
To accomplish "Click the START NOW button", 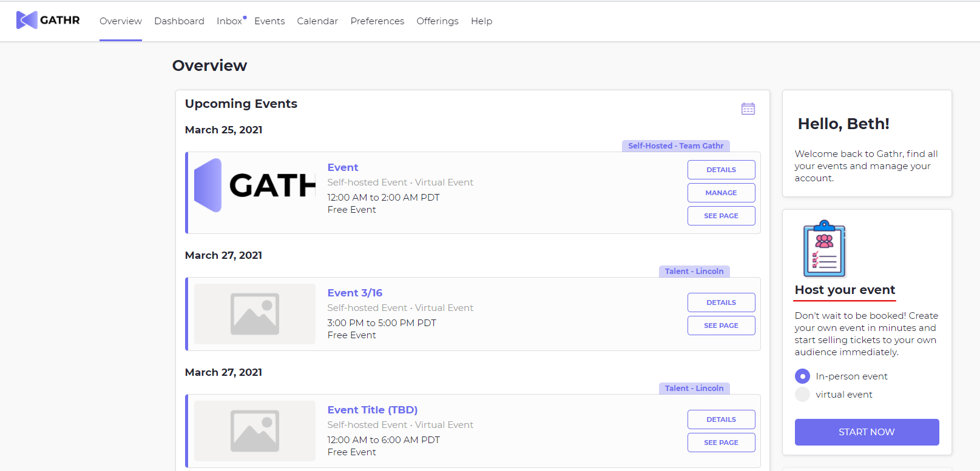I will pos(867,432).
